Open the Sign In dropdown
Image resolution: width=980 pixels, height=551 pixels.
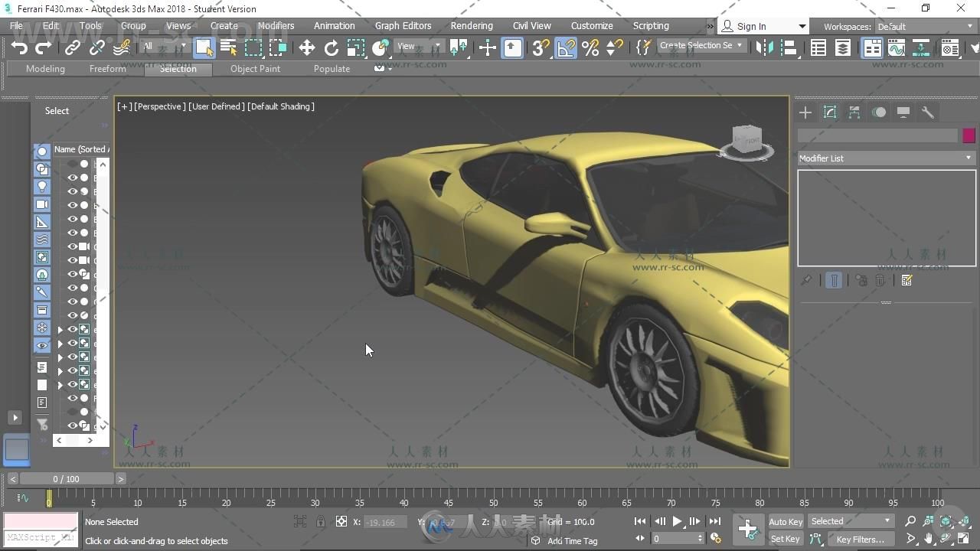(x=763, y=26)
